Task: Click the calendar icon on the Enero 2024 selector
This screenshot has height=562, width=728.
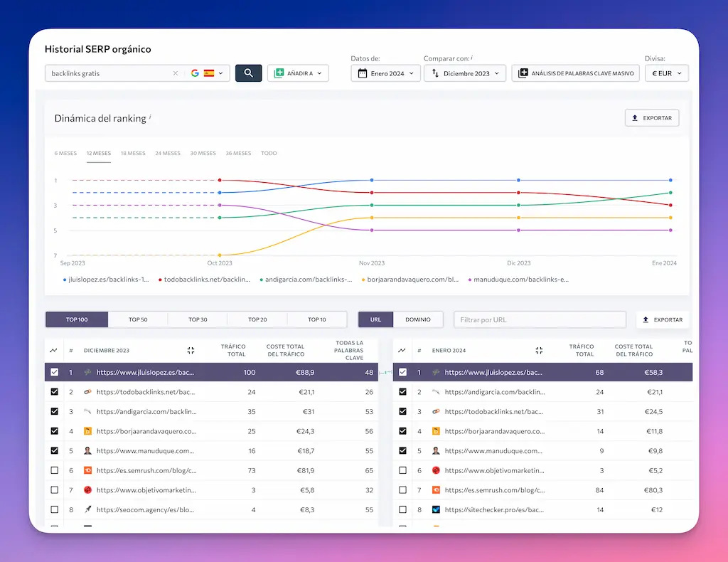Action: point(363,73)
